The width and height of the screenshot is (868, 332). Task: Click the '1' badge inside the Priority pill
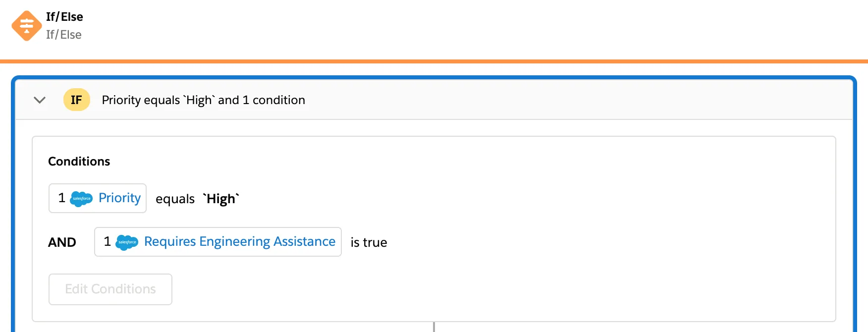(61, 198)
